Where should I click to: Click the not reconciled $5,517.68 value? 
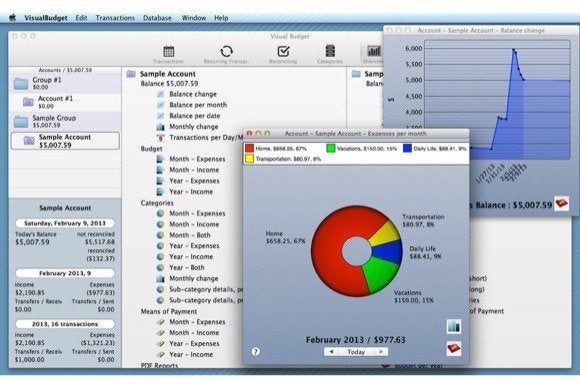[x=100, y=242]
